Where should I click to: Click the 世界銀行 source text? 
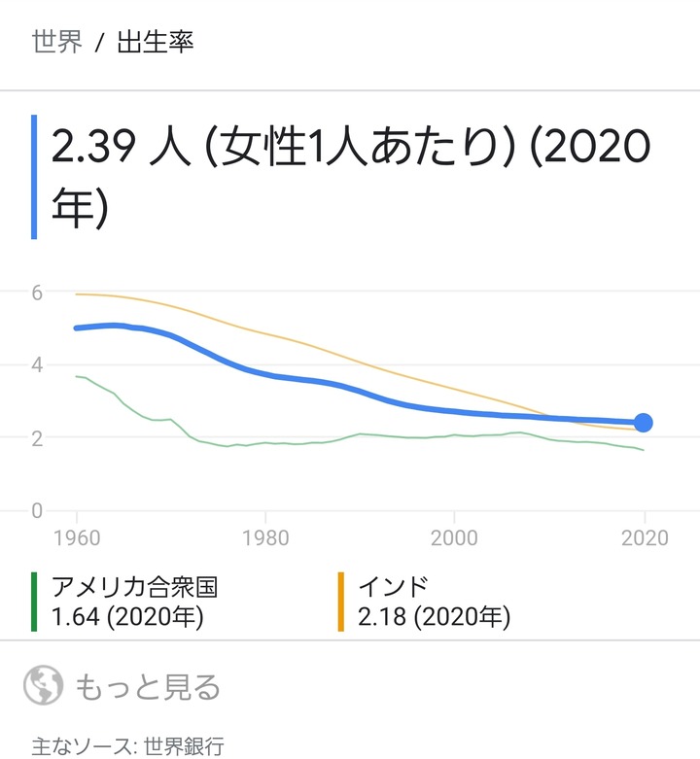pos(184,747)
